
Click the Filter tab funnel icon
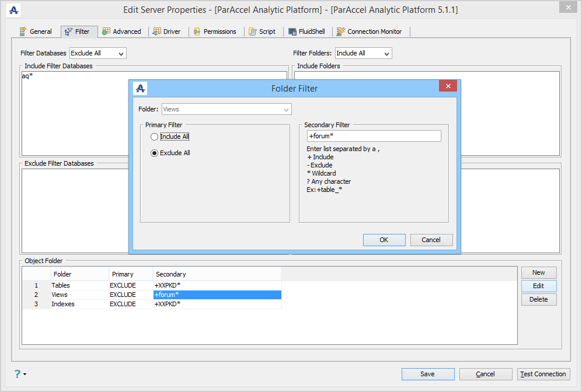click(69, 32)
